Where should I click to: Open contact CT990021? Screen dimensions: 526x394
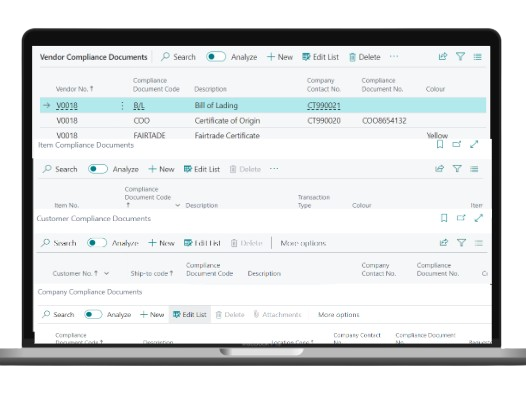pyautogui.click(x=324, y=106)
